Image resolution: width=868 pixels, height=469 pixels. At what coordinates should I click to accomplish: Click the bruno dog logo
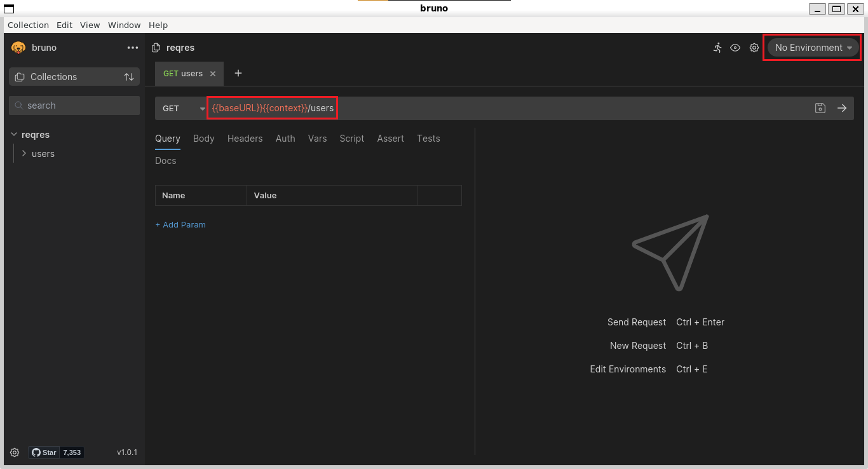tap(18, 47)
